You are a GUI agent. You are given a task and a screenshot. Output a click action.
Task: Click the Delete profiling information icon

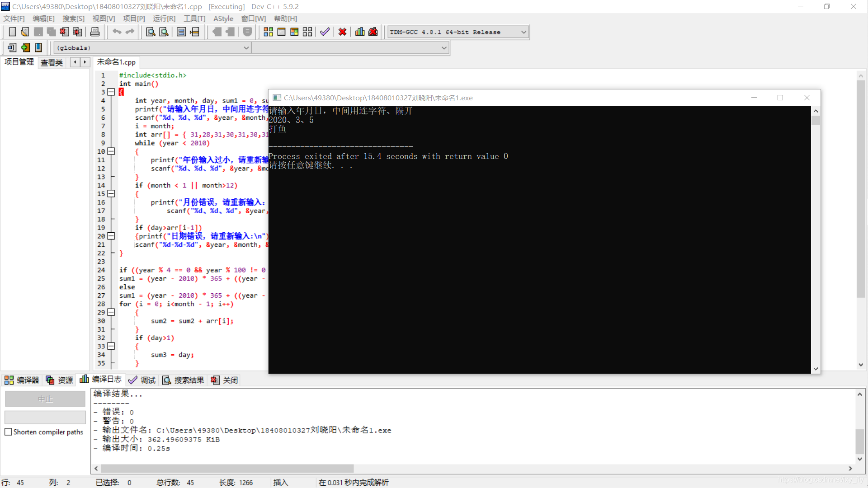(x=373, y=32)
